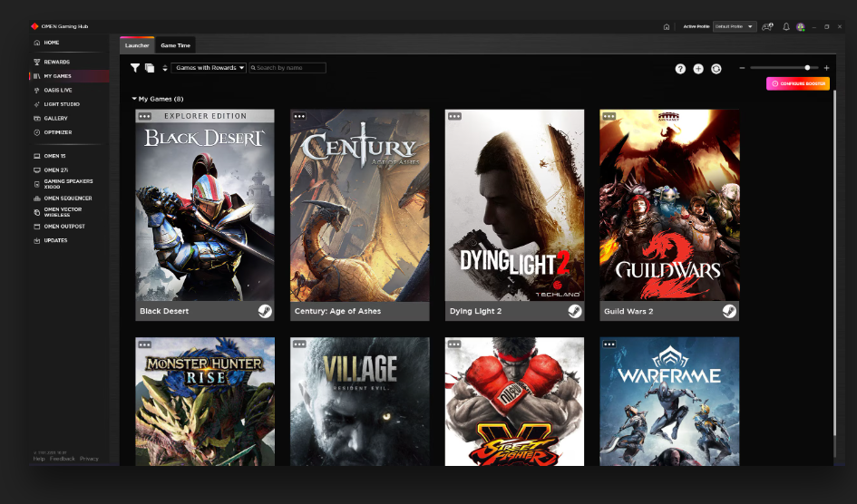857x504 pixels.
Task: Switch to the Game Time tab
Action: click(x=175, y=45)
